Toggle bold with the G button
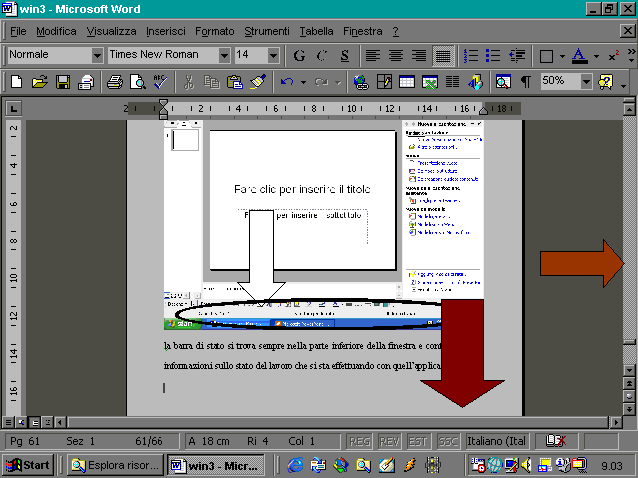The width and height of the screenshot is (638, 478). pyautogui.click(x=300, y=55)
